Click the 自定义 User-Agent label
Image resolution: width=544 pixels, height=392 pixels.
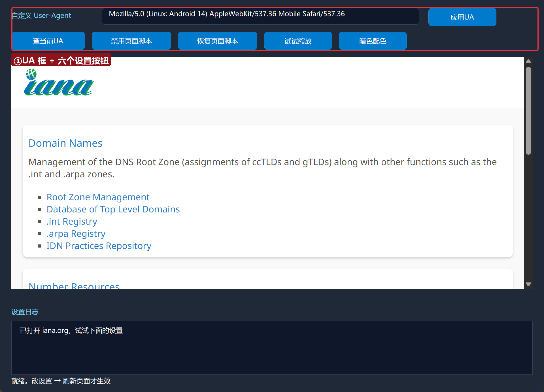[x=41, y=15]
